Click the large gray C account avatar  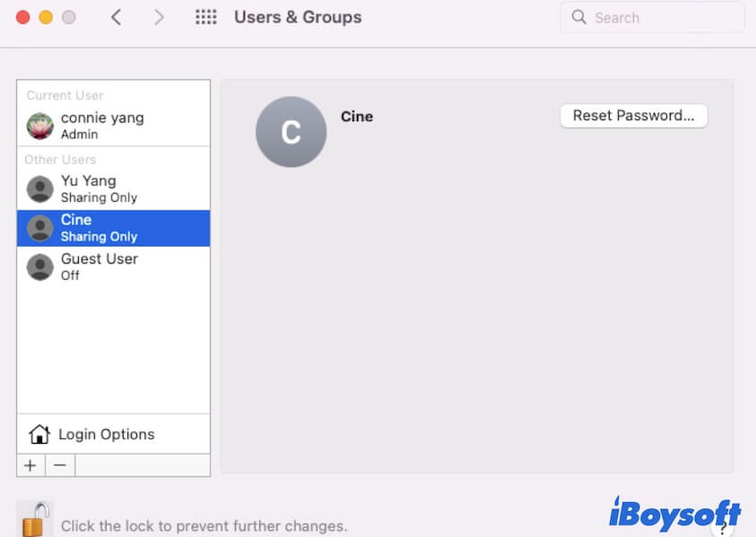(x=291, y=132)
